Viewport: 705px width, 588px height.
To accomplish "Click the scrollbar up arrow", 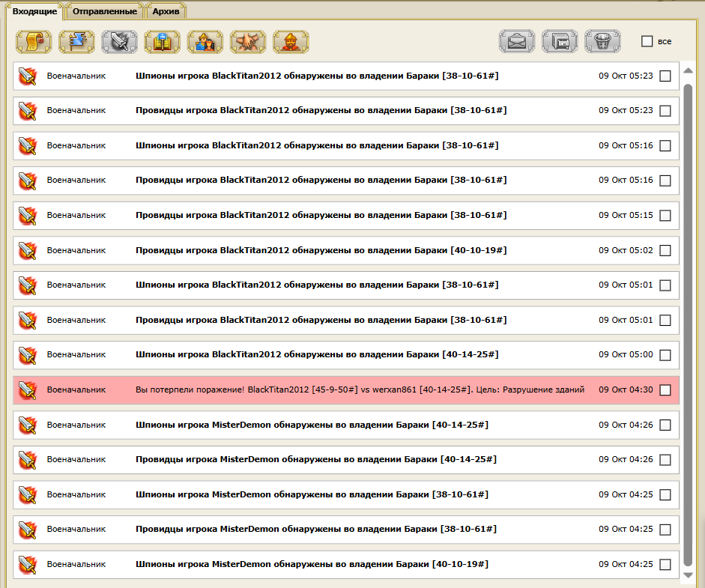I will click(688, 71).
